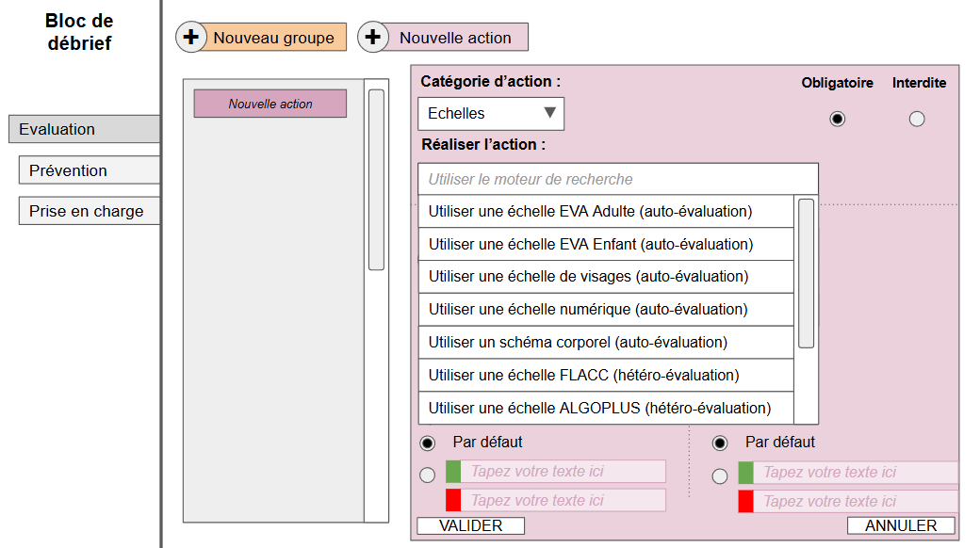The width and height of the screenshot is (980, 548).
Task: Click the plus icon beside Nouvelle action
Action: pyautogui.click(x=373, y=38)
